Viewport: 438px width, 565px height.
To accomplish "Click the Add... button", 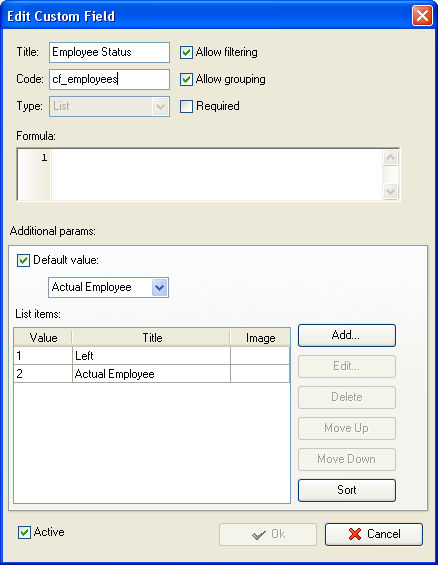I will (x=347, y=335).
